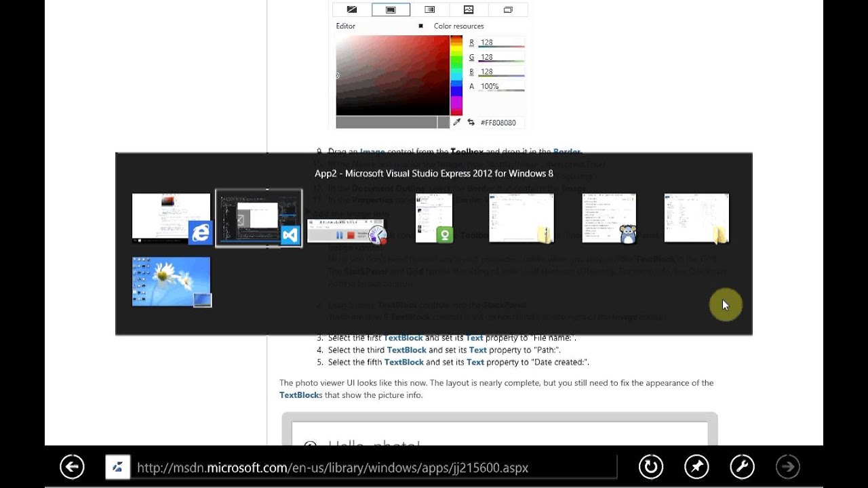
Task: Choose the window thumbnail with green app badge
Action: pos(434,218)
